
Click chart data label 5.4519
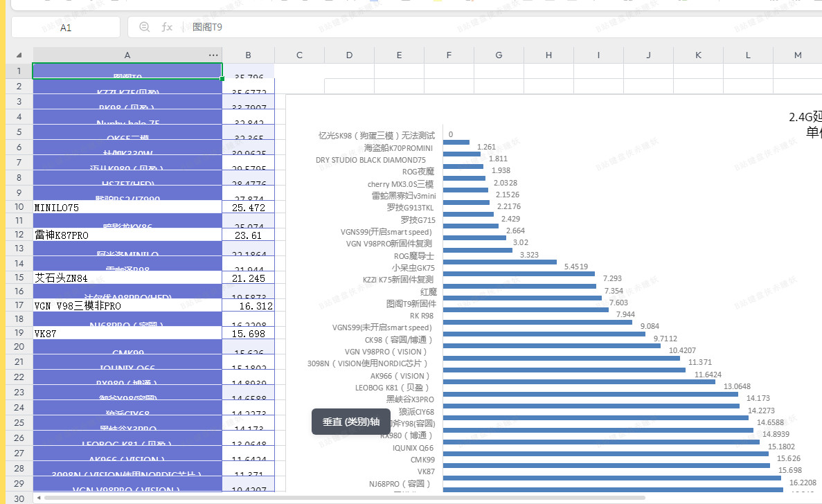(x=576, y=266)
